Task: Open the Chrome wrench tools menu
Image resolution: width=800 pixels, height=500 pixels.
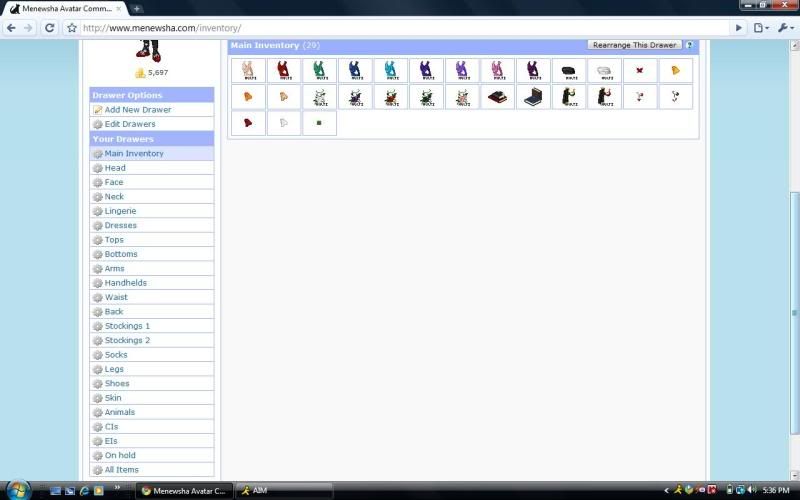Action: pos(785,28)
